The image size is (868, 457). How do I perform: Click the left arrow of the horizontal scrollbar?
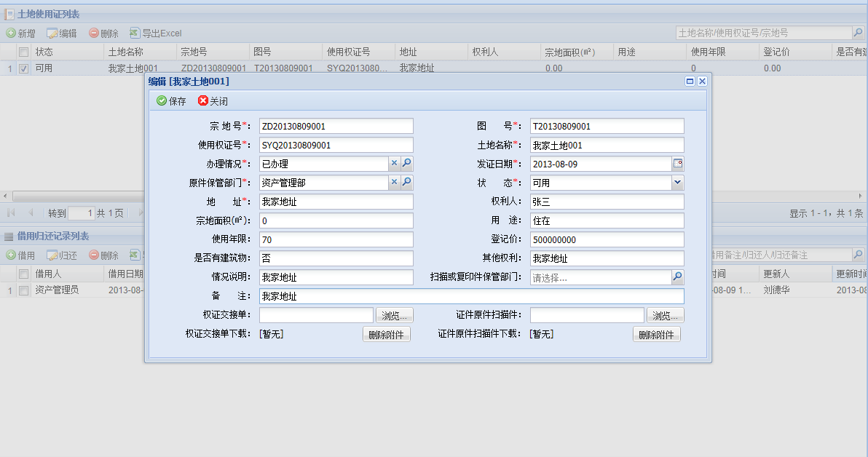click(5, 196)
